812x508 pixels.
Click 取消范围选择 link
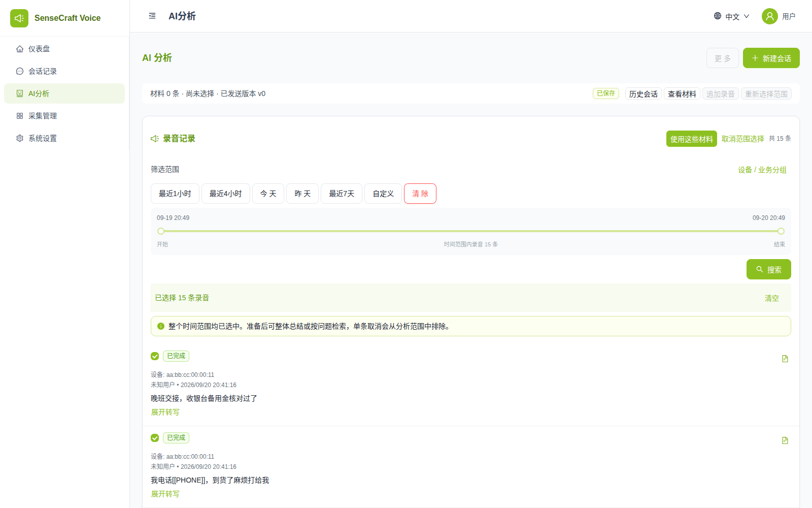point(743,139)
